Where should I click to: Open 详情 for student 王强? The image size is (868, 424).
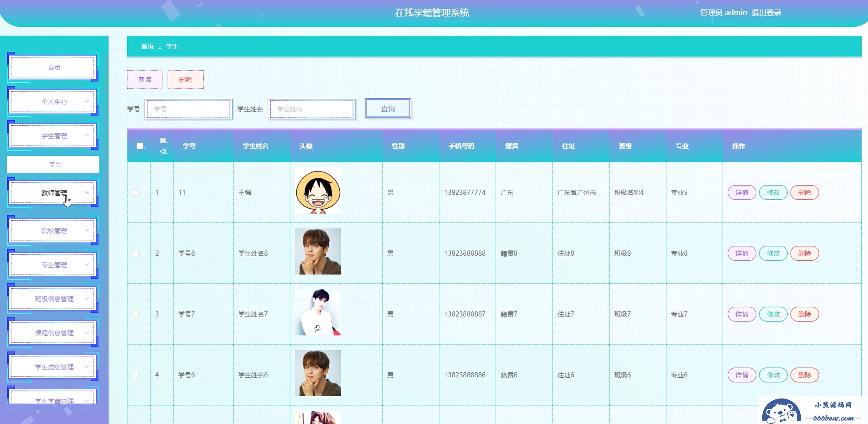[x=742, y=192]
